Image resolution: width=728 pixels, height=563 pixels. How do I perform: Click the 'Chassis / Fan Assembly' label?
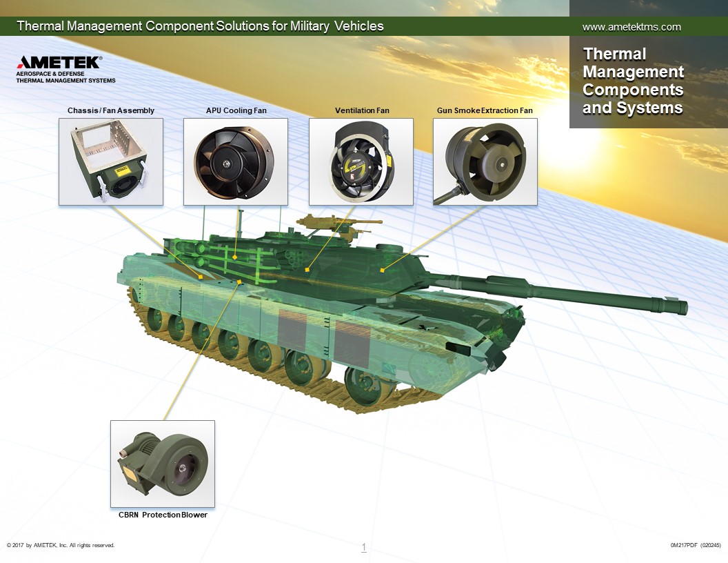(111, 110)
